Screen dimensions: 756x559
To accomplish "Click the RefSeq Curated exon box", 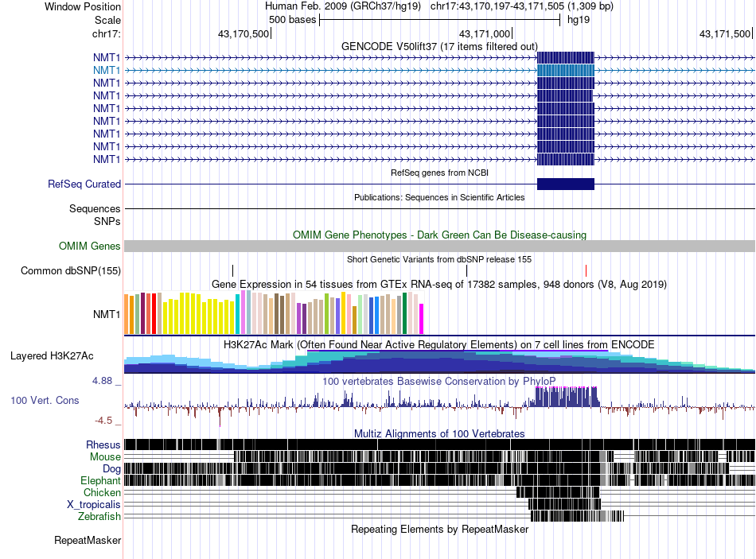I will click(x=566, y=184).
